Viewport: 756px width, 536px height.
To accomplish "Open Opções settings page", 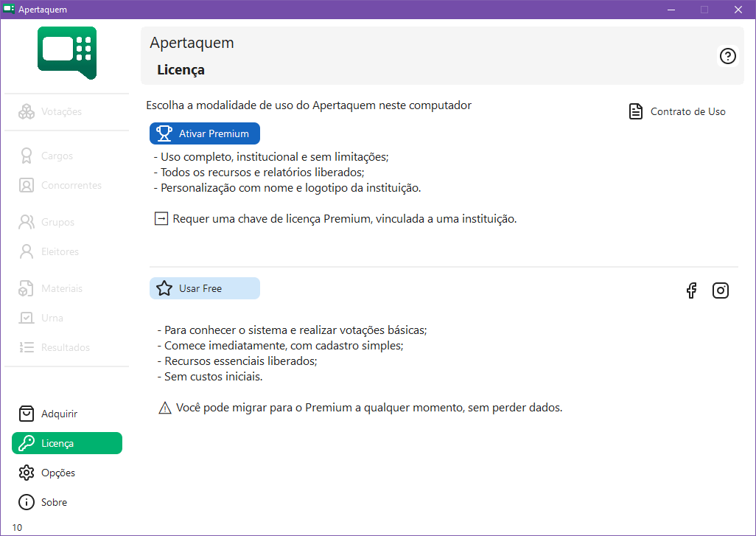I will (x=66, y=473).
